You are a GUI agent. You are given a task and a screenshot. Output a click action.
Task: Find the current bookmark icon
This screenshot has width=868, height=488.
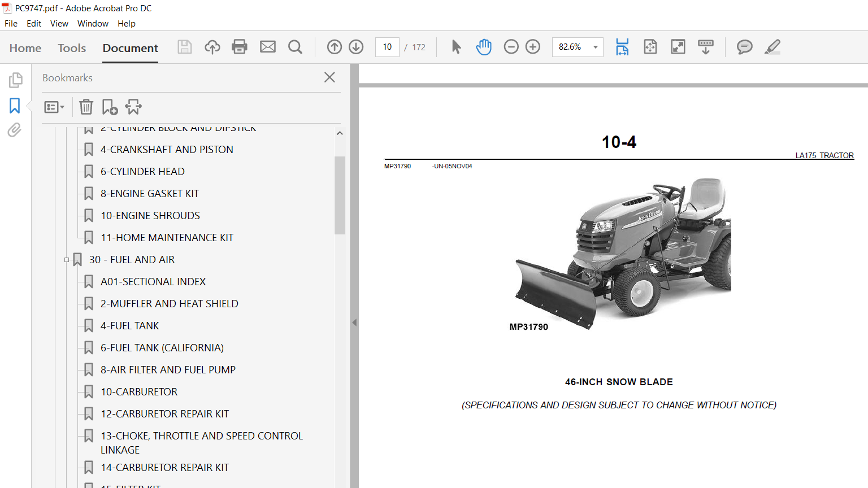(x=134, y=107)
